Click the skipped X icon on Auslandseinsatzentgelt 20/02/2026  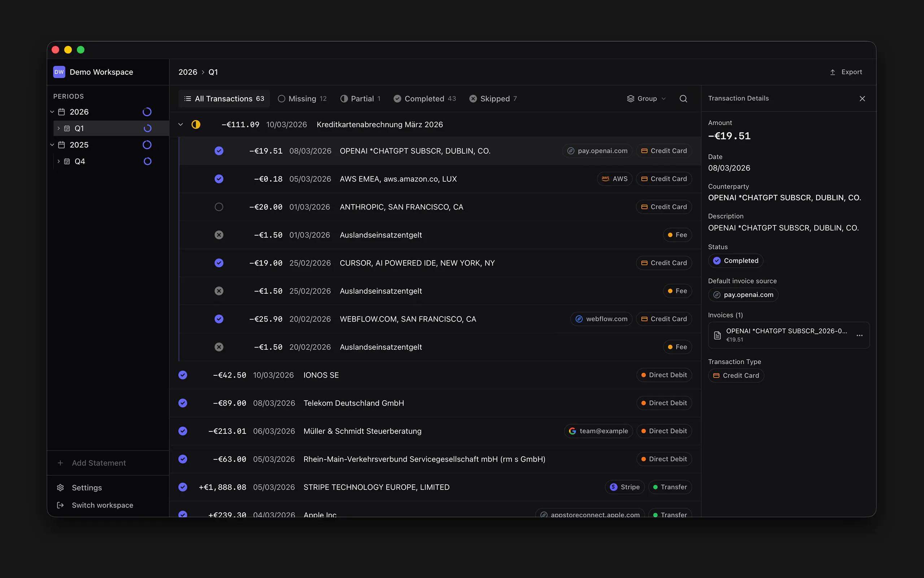[219, 347]
